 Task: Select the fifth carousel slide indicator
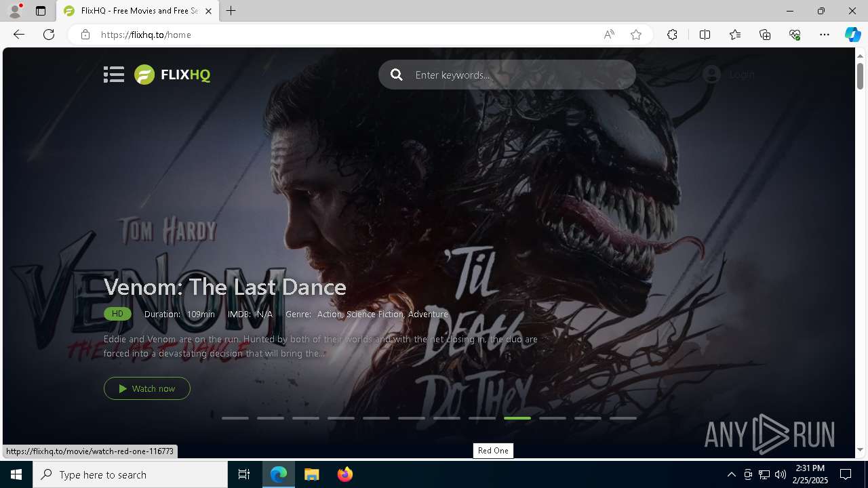tap(376, 418)
